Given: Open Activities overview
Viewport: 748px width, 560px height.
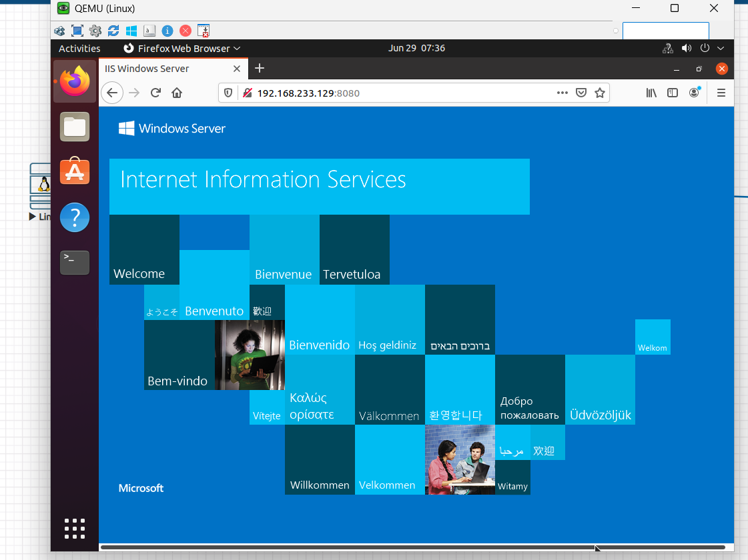Looking at the screenshot, I should click(x=79, y=48).
